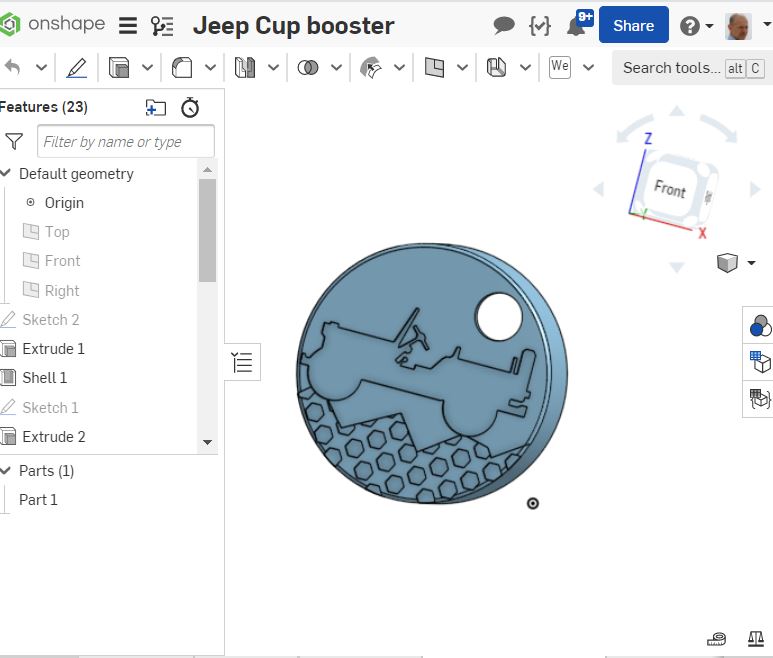The height and width of the screenshot is (658, 773).
Task: Select Extrude 2 in the feature list
Action: coord(54,437)
